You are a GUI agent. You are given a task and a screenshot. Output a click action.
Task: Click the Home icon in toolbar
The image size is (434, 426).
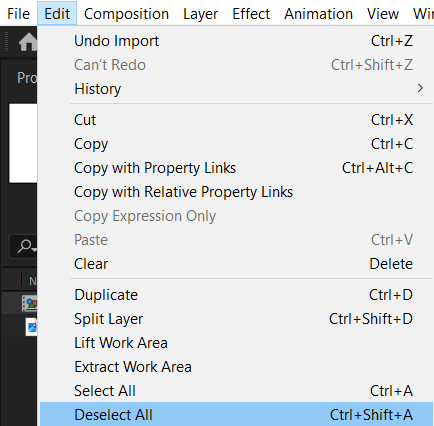pos(28,42)
